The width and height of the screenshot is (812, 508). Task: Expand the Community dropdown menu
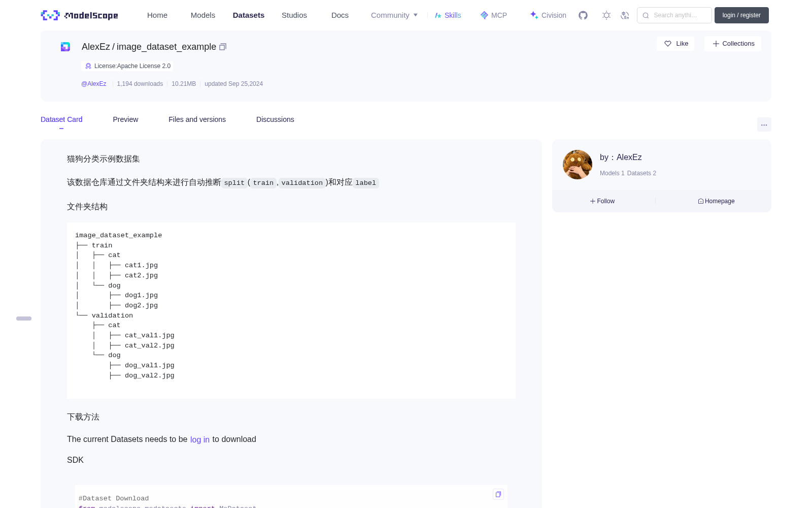pos(394,15)
